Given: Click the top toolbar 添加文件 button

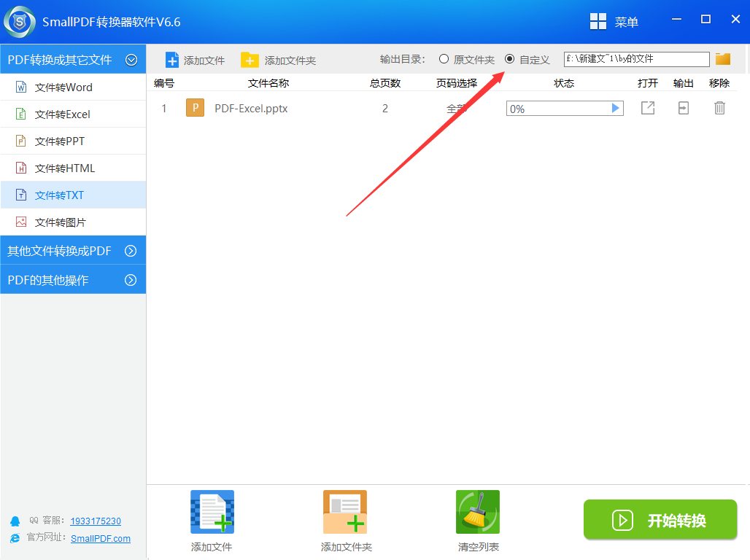Looking at the screenshot, I should (x=195, y=61).
